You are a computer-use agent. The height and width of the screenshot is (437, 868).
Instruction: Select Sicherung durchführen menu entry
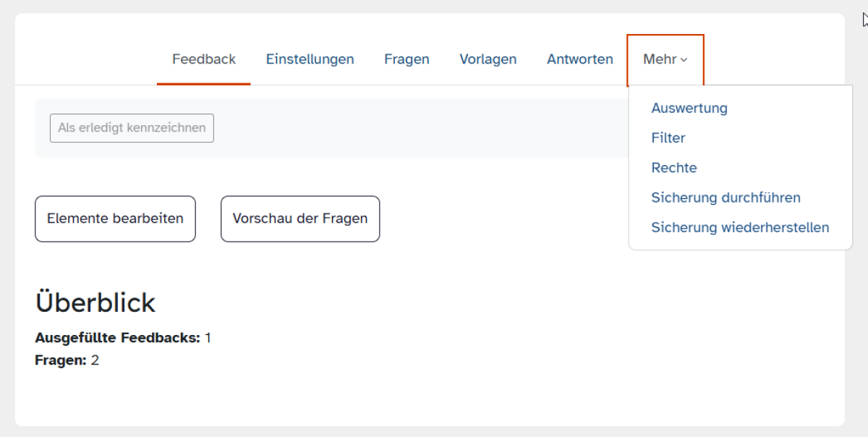pyautogui.click(x=726, y=198)
